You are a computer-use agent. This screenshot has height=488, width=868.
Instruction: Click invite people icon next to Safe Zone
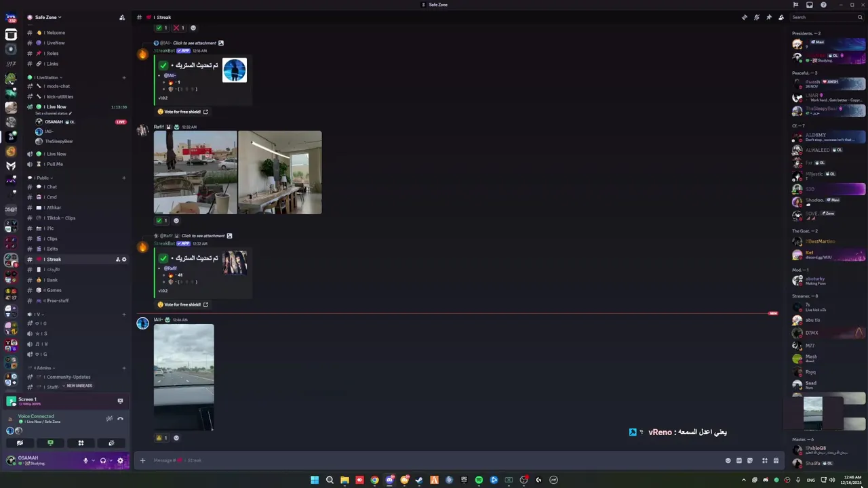[122, 17]
